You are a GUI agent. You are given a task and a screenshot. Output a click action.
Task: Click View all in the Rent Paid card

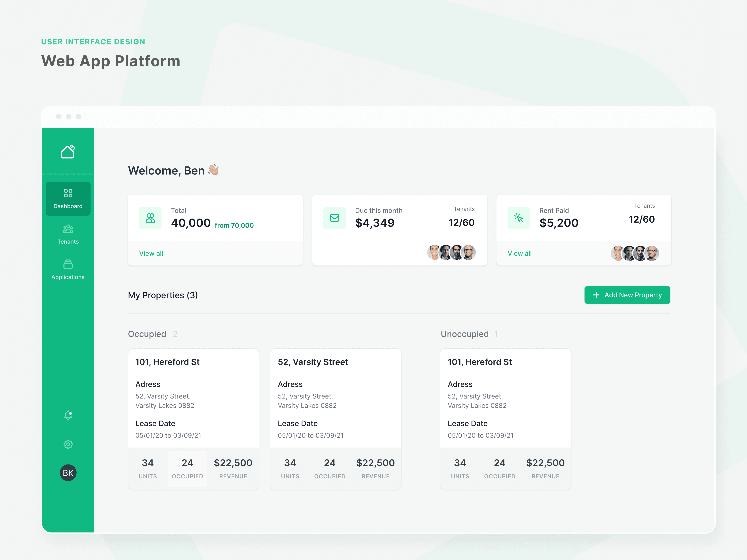click(x=519, y=254)
